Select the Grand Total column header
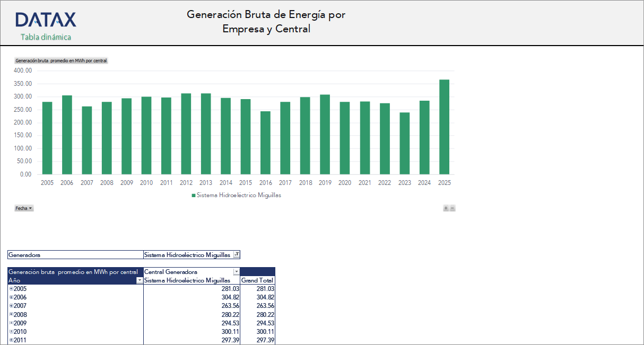The width and height of the screenshot is (644, 345). coord(258,280)
